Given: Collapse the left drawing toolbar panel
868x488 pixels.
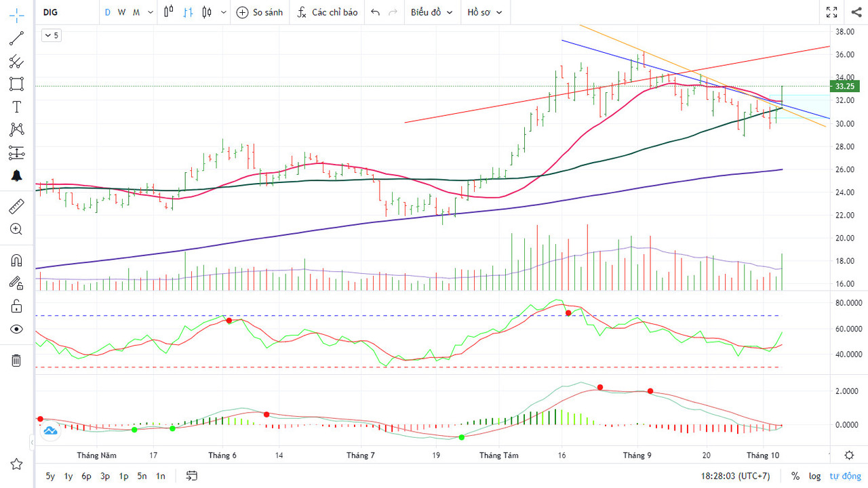Looking at the screenshot, I should coord(32,443).
